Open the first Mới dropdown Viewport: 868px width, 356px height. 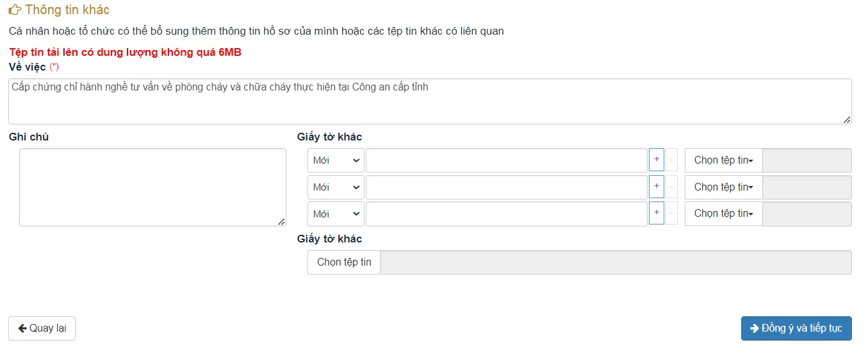tap(336, 160)
